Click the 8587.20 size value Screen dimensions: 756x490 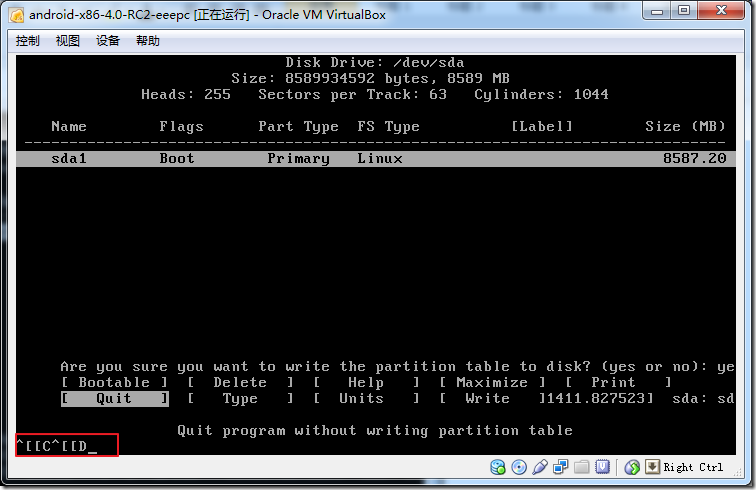[x=694, y=159]
